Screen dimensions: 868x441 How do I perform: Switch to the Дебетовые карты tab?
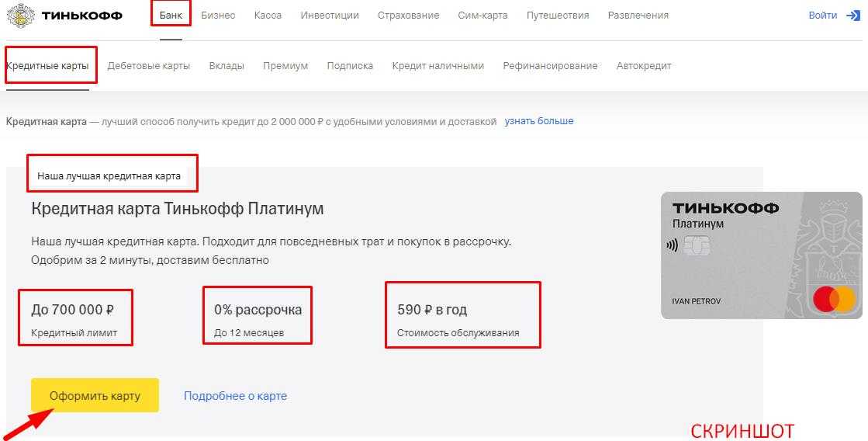149,66
